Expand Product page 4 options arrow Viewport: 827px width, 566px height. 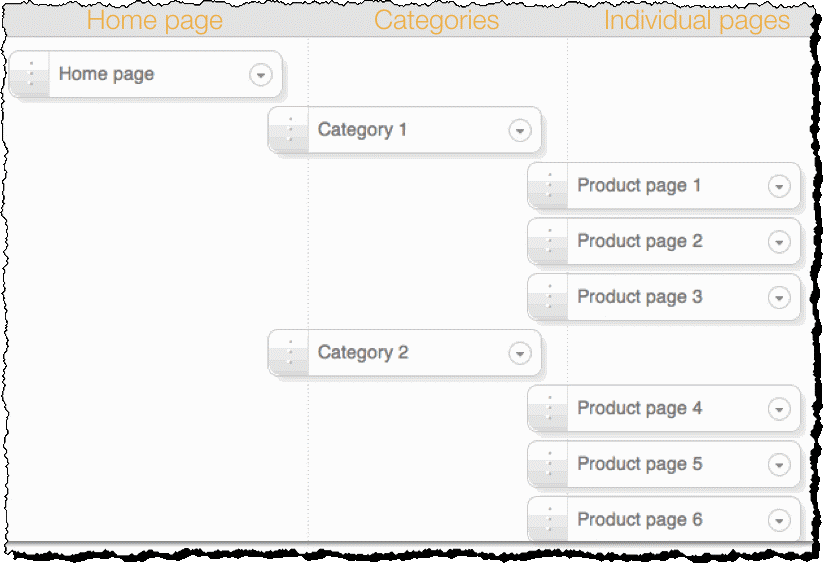[779, 409]
